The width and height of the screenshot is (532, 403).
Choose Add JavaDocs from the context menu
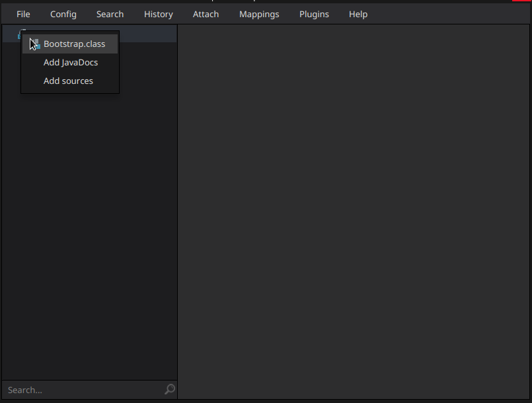coord(70,62)
